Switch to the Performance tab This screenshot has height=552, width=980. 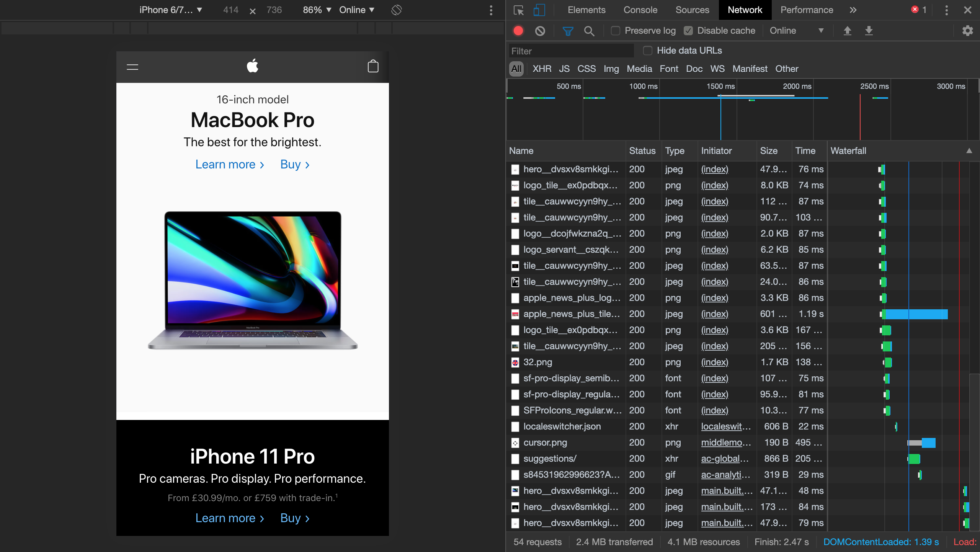pos(807,10)
